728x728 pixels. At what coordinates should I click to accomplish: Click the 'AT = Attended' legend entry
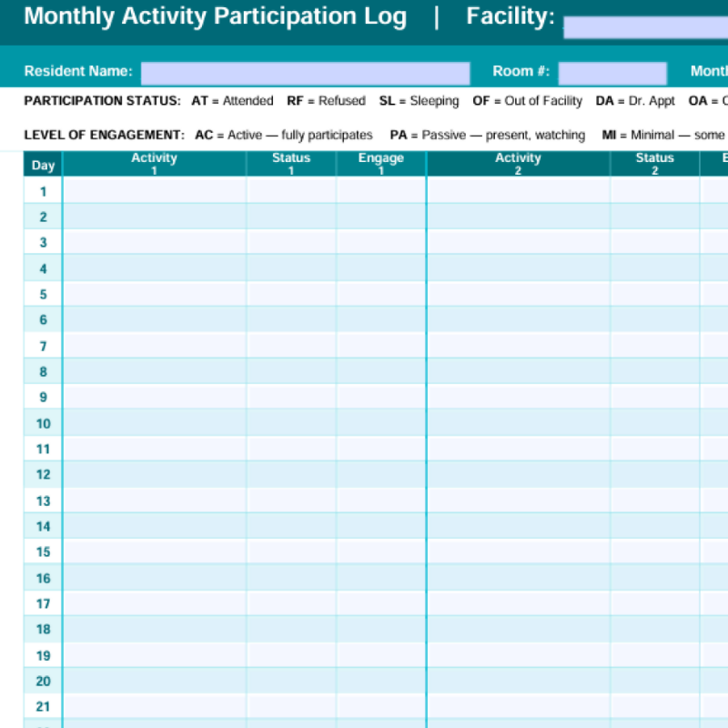(x=232, y=101)
